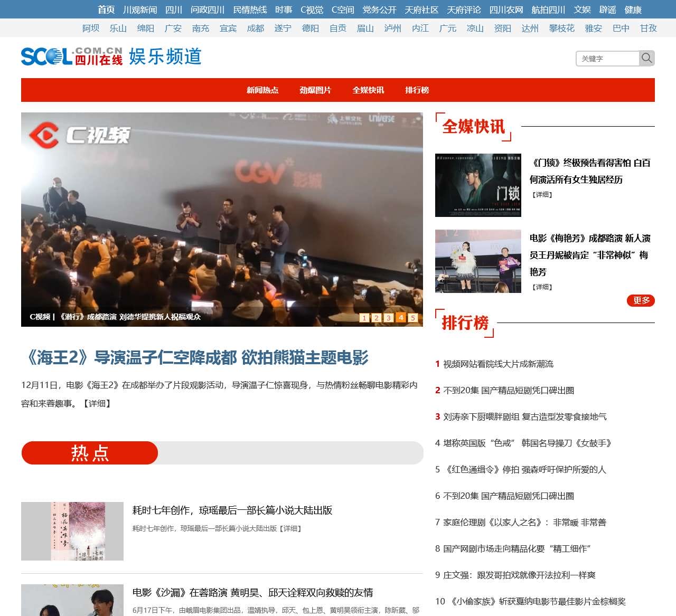Open C视觉 in top navigation

point(312,10)
